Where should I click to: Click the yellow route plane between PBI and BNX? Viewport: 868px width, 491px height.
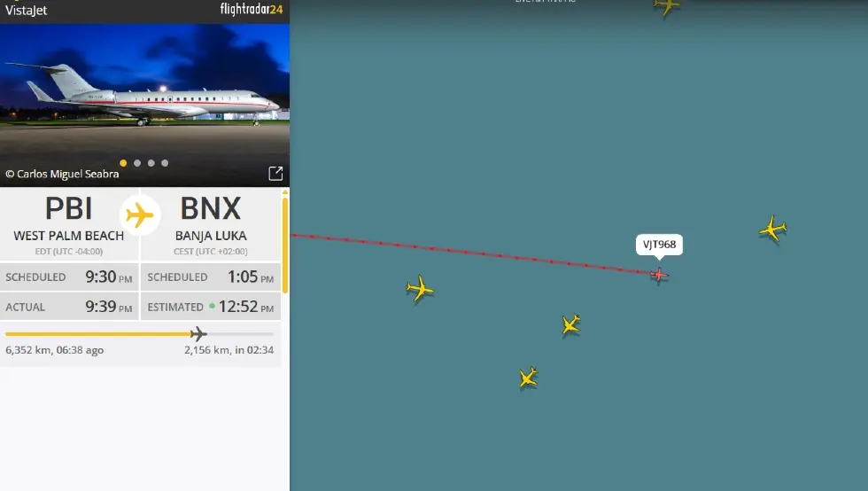(140, 215)
